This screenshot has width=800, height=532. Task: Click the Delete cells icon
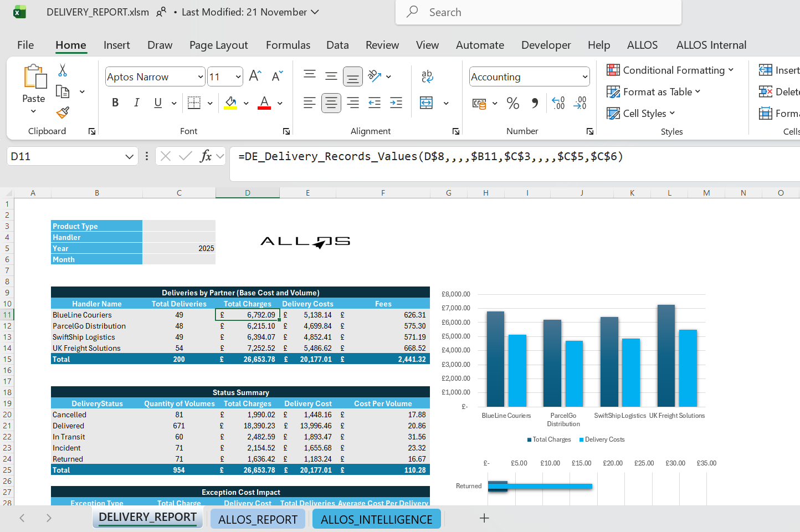click(x=766, y=91)
